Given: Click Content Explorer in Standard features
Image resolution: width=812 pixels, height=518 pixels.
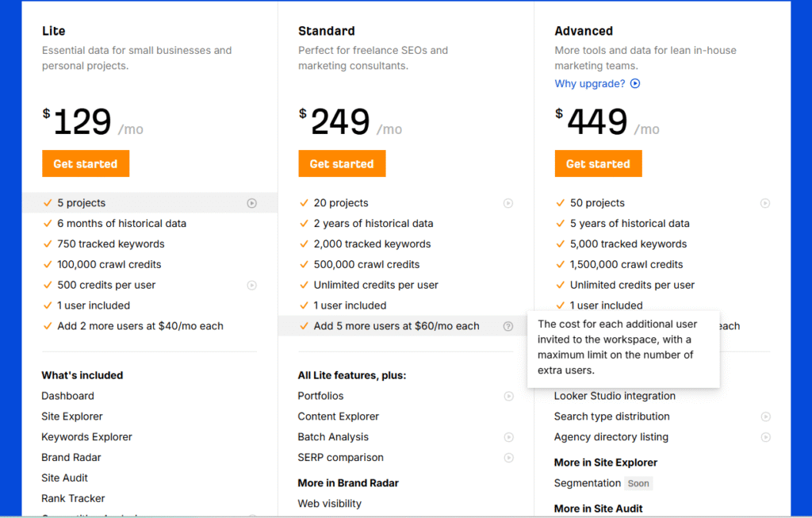Looking at the screenshot, I should pos(339,416).
